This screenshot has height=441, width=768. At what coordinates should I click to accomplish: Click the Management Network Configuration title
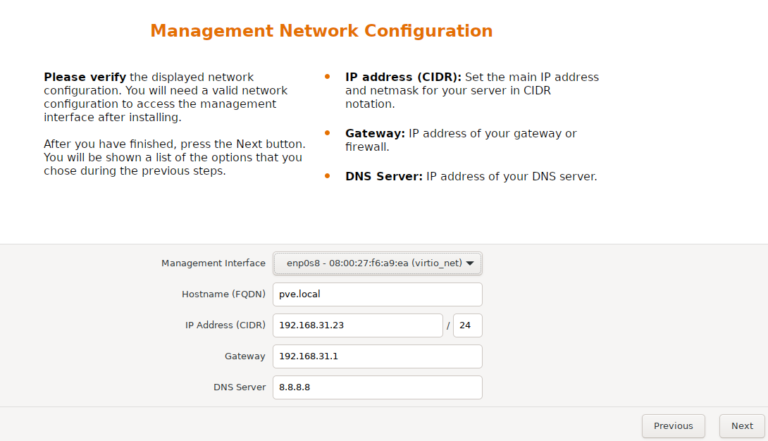tap(321, 31)
